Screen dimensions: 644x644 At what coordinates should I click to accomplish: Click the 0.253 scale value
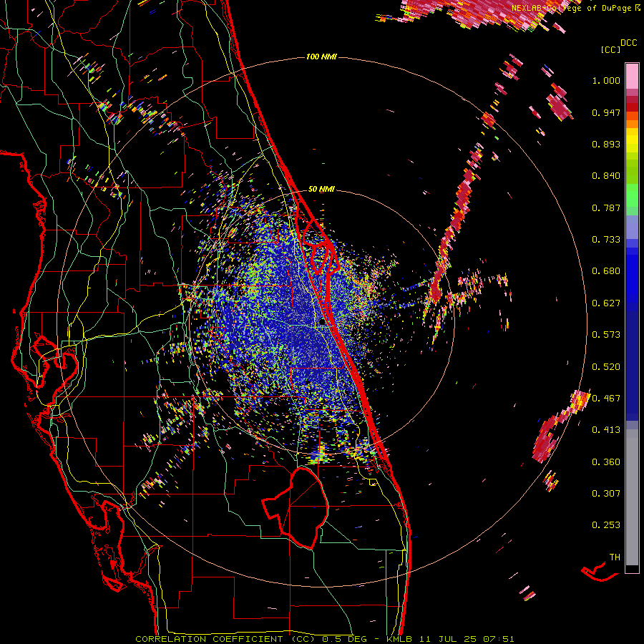[x=606, y=525]
